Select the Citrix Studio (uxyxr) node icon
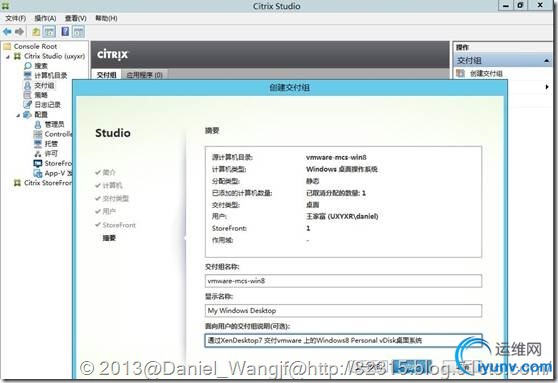 tap(17, 56)
